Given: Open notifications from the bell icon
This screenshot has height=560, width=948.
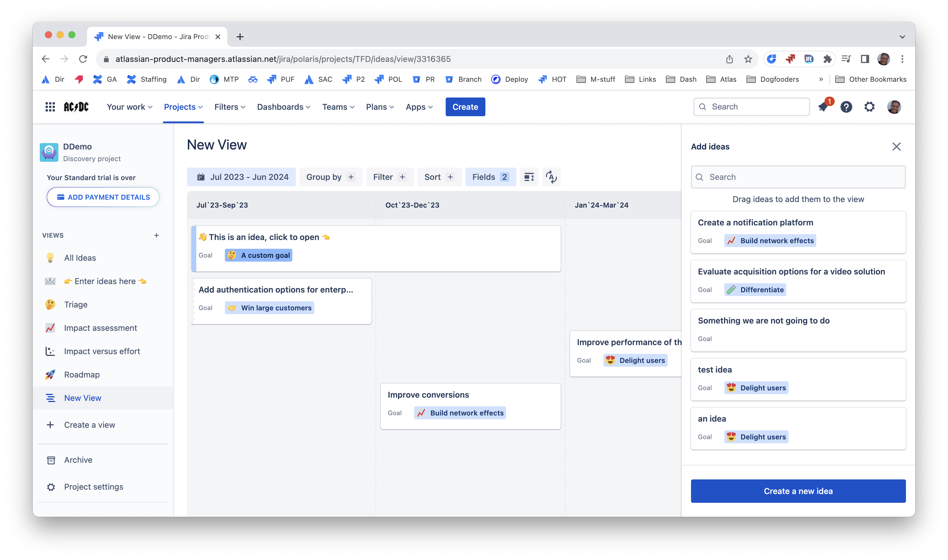Looking at the screenshot, I should coord(824,107).
